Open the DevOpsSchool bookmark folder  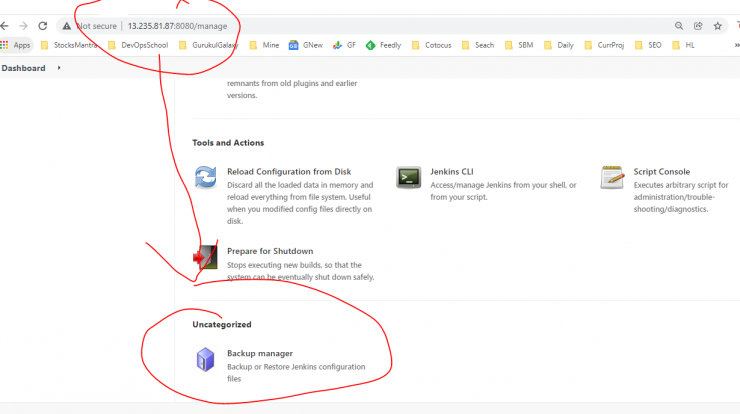point(138,45)
